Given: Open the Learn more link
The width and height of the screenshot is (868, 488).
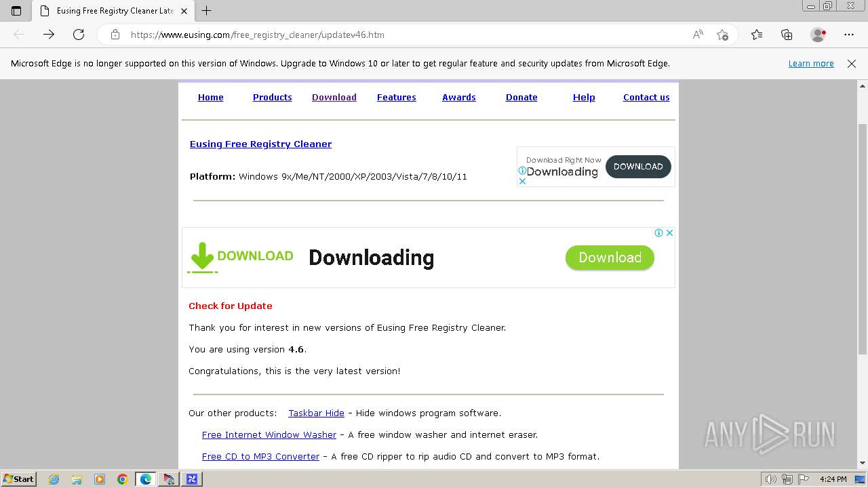Looking at the screenshot, I should (x=811, y=64).
